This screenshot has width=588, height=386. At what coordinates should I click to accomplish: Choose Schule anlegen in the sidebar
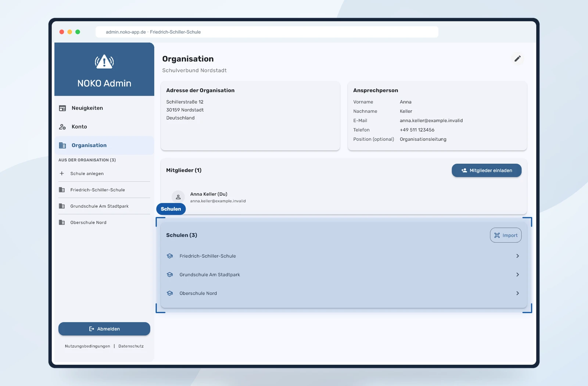(104, 174)
